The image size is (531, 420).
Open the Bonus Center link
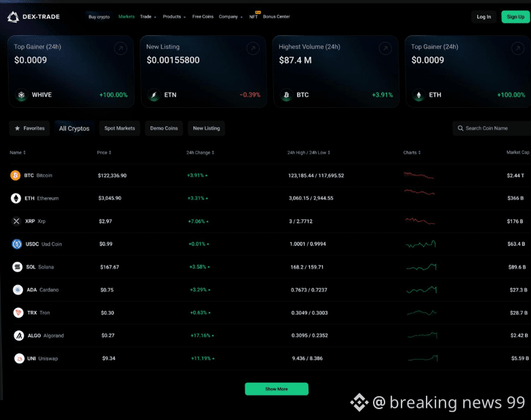(x=276, y=16)
